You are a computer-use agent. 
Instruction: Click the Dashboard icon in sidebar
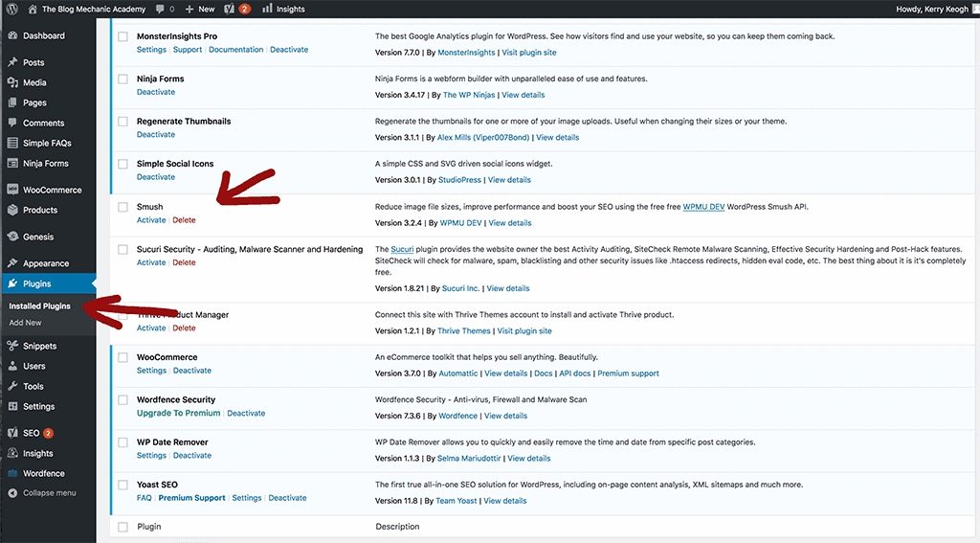11,35
